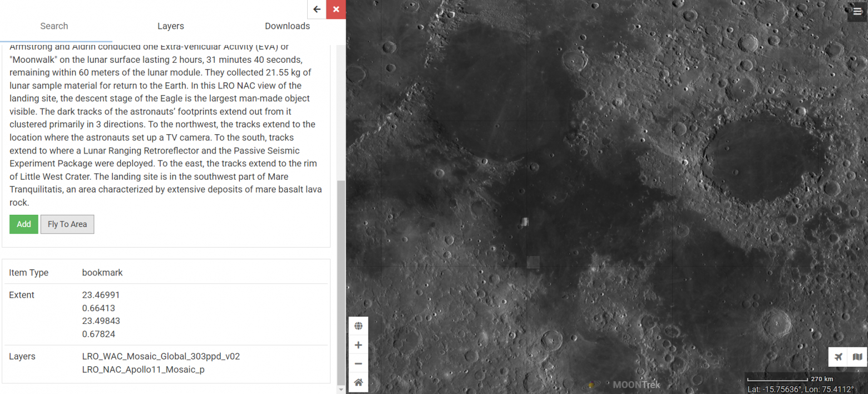Click the 270 km scale bar

(790, 380)
